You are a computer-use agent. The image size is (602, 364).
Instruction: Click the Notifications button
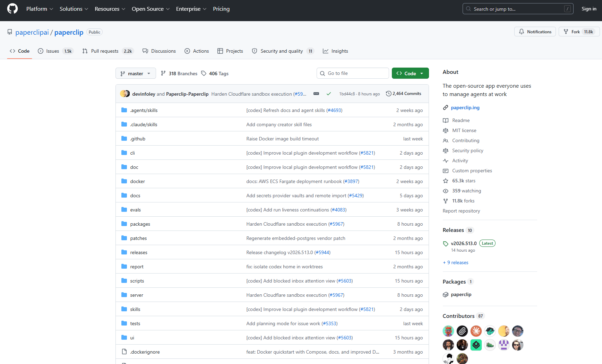click(x=535, y=32)
